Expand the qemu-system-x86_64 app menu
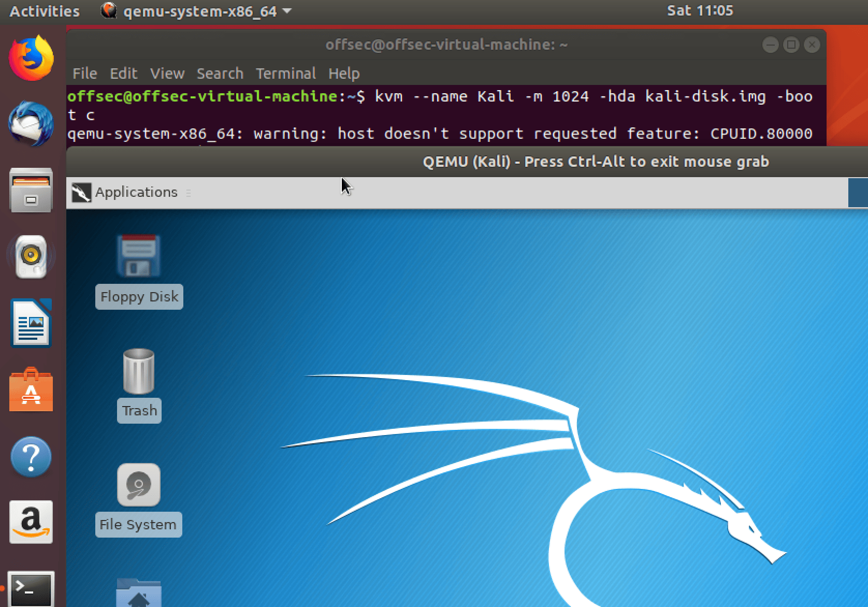The height and width of the screenshot is (607, 868). 197,11
